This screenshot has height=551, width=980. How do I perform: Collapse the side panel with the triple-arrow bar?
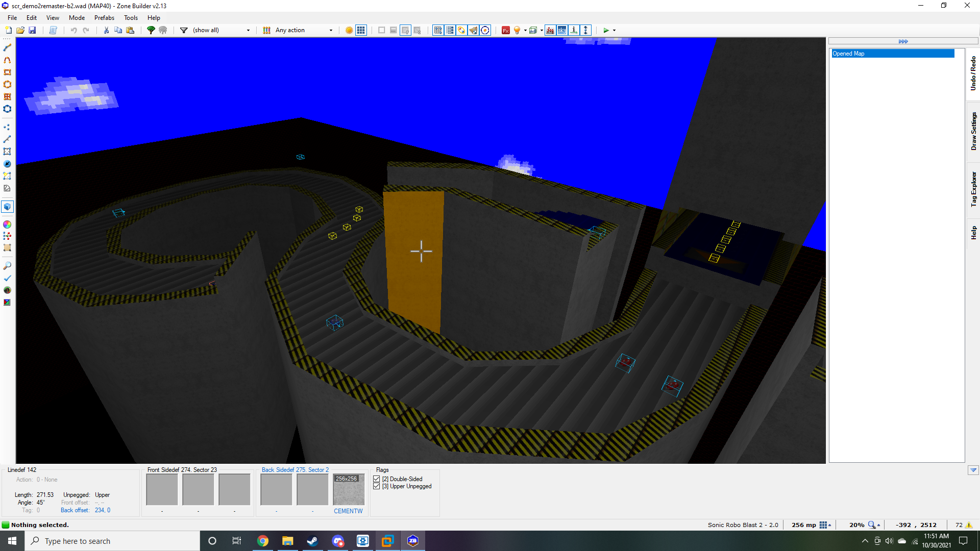pyautogui.click(x=903, y=41)
